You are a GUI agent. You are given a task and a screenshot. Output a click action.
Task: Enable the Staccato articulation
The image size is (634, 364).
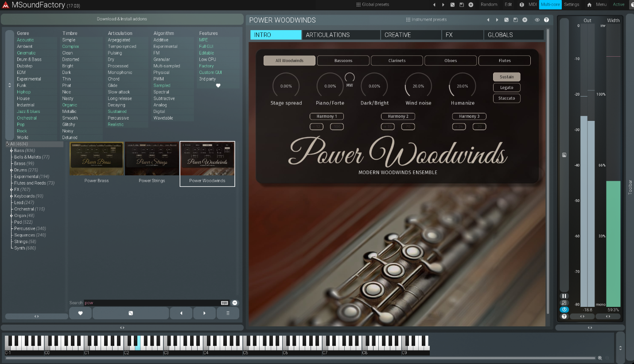coord(506,98)
